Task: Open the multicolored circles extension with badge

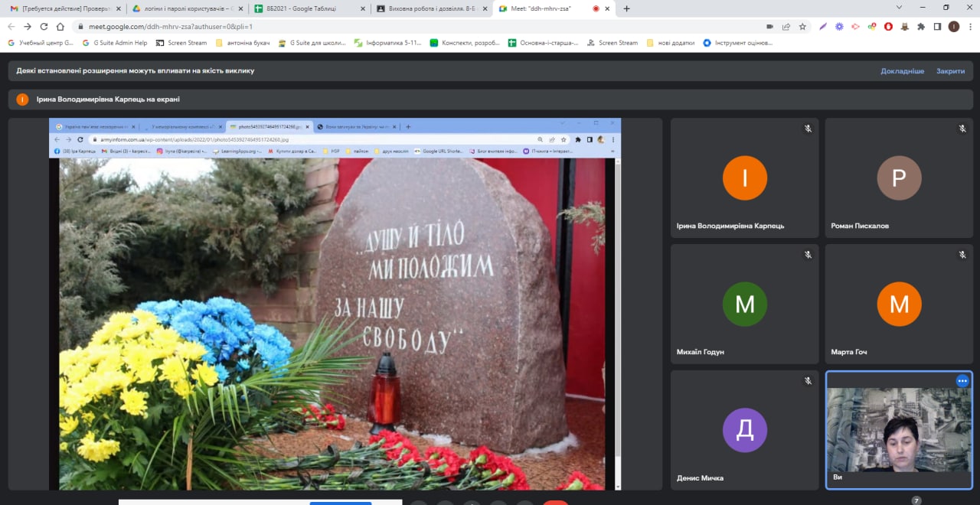Action: click(x=872, y=26)
